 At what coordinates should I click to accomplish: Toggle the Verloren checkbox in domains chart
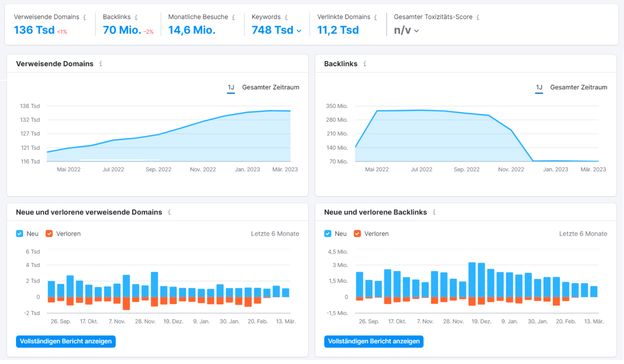click(x=49, y=233)
